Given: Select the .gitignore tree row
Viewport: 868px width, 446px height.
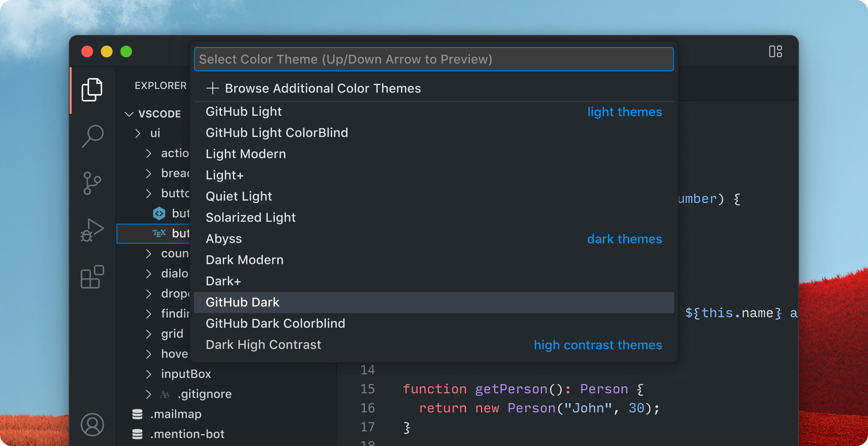Looking at the screenshot, I should [227, 394].
